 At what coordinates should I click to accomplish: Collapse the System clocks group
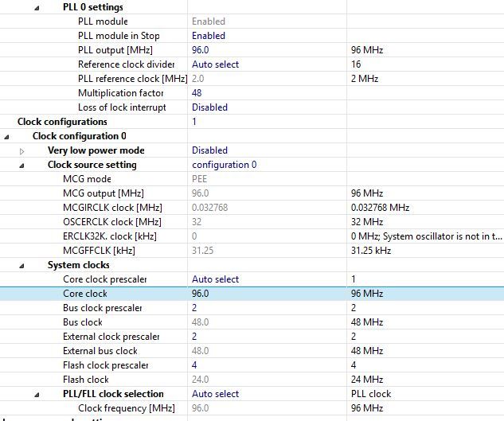[x=22, y=265]
